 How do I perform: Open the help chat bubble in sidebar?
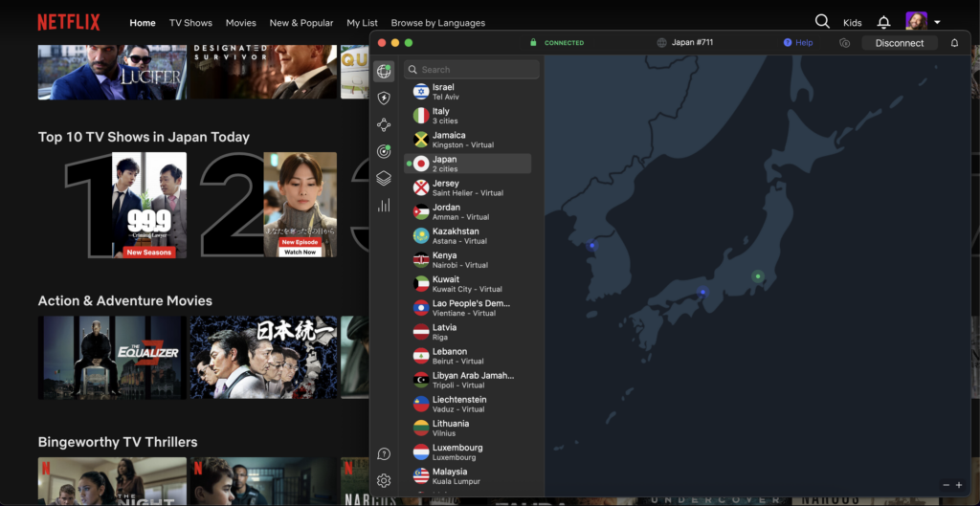point(384,454)
